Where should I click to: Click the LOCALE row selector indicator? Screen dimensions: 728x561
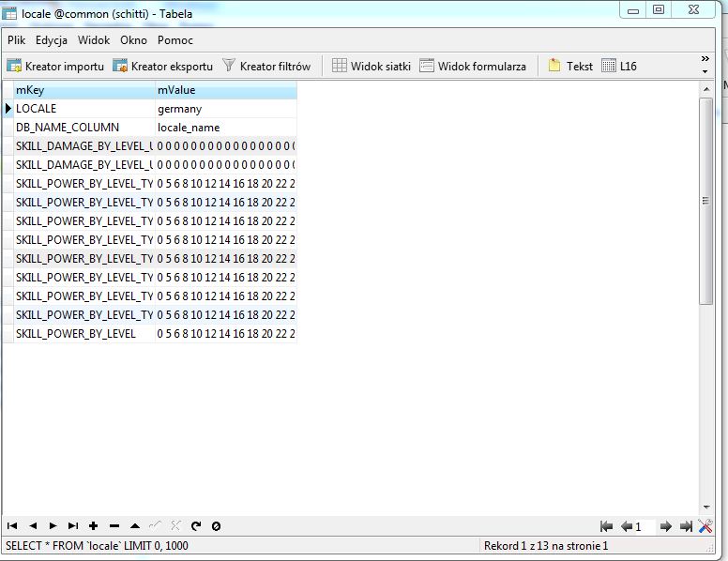pyautogui.click(x=8, y=109)
